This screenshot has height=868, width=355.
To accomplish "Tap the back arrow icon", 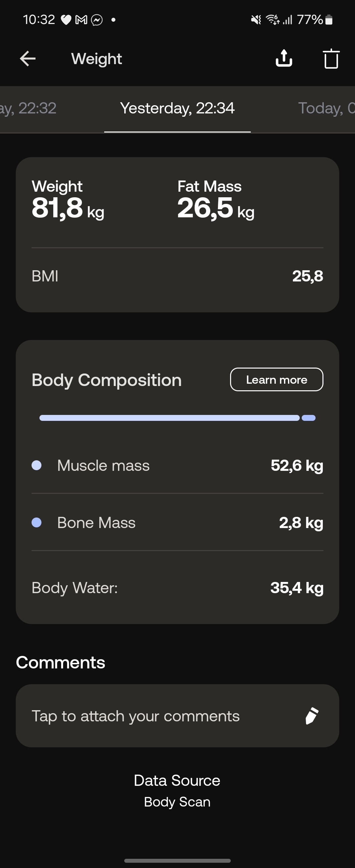I will tap(28, 59).
